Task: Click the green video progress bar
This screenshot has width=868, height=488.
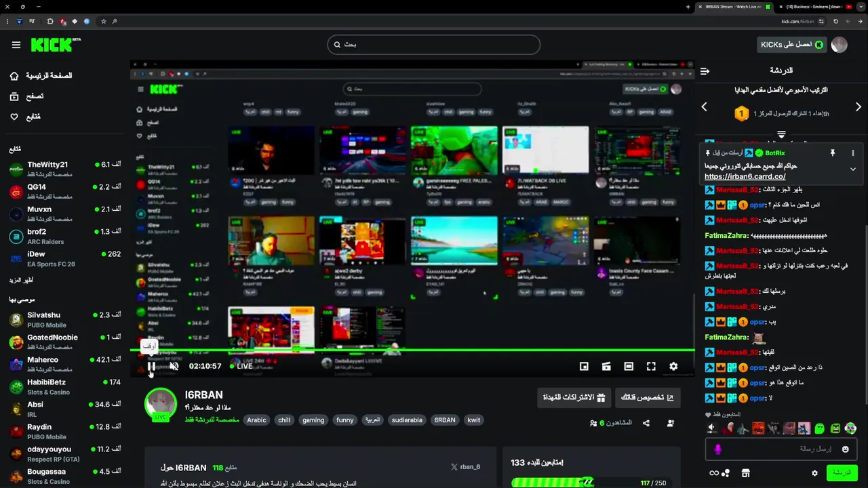Action: click(x=412, y=350)
